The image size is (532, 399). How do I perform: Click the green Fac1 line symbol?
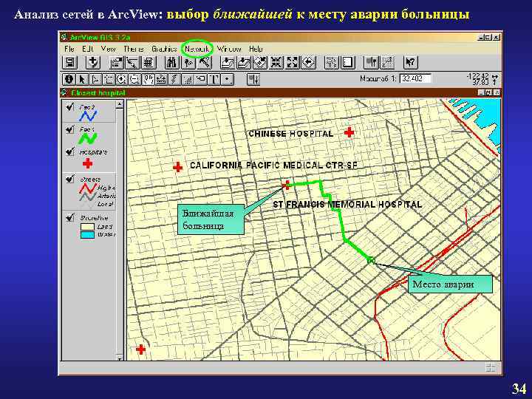[88, 138]
